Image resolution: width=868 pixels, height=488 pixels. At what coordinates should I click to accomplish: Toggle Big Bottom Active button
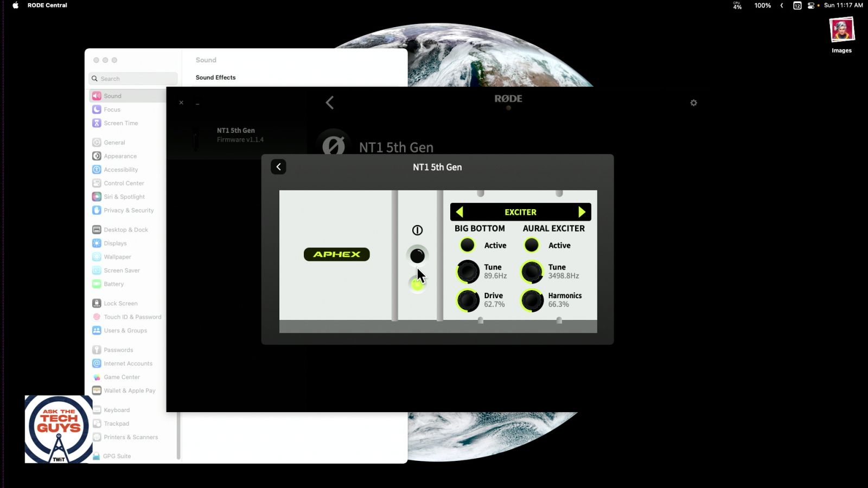coord(467,245)
